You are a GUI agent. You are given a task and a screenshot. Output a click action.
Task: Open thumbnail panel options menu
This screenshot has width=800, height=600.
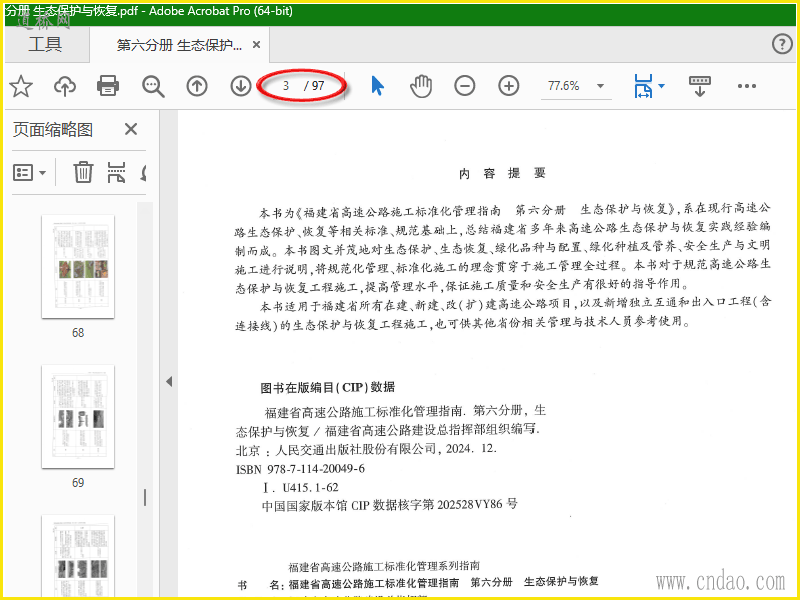(x=29, y=172)
